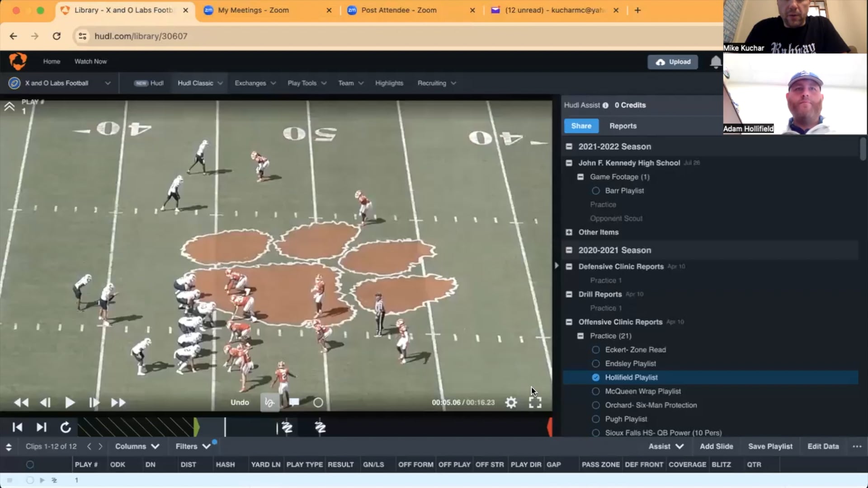Collapse video panel with double chevron
The width and height of the screenshot is (868, 488).
tap(9, 107)
